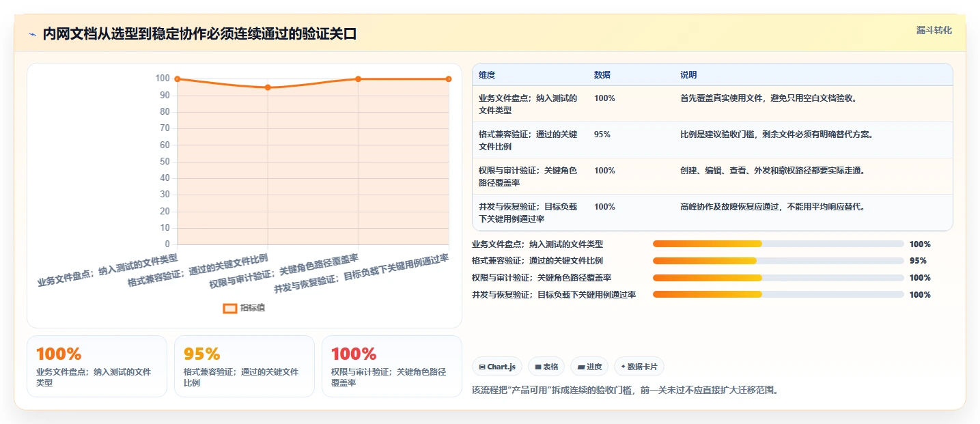Click the 数据卡片 chip star icon
Image resolution: width=980 pixels, height=424 pixels.
[624, 367]
